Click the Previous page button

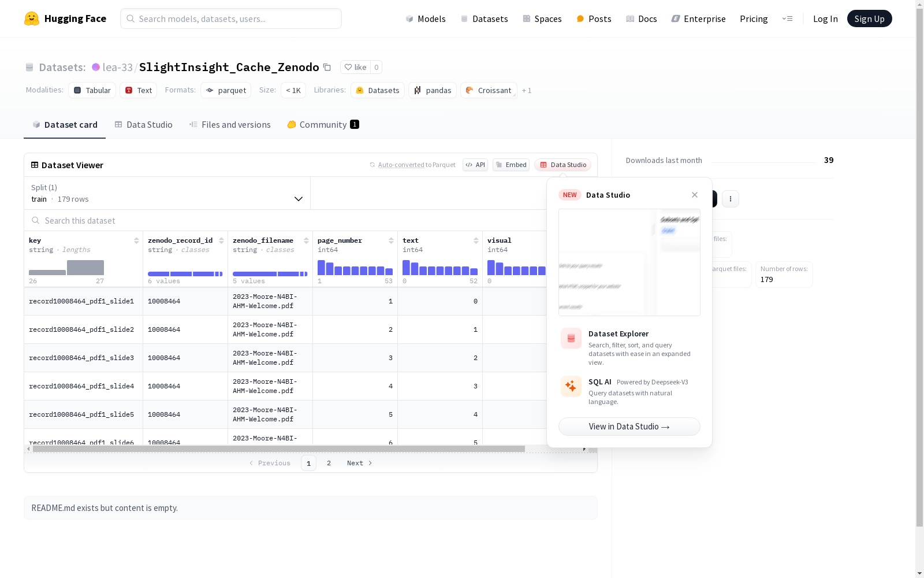[x=270, y=463]
